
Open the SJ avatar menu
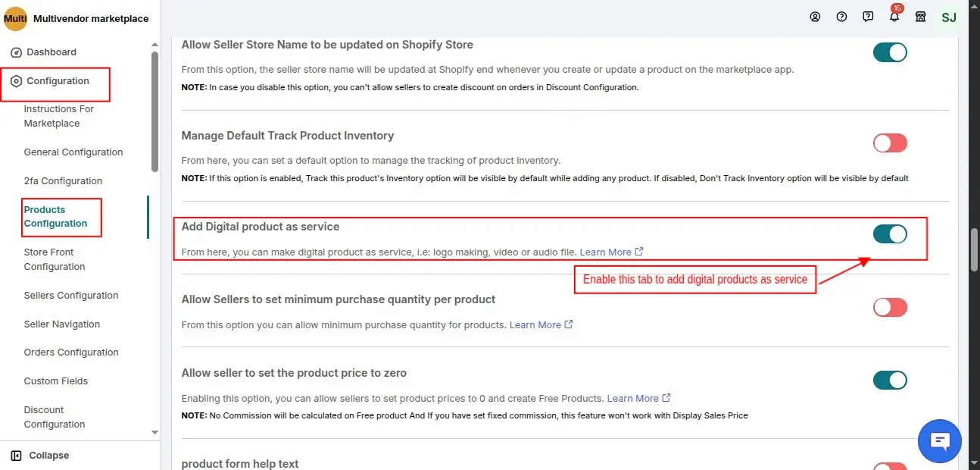pos(948,16)
